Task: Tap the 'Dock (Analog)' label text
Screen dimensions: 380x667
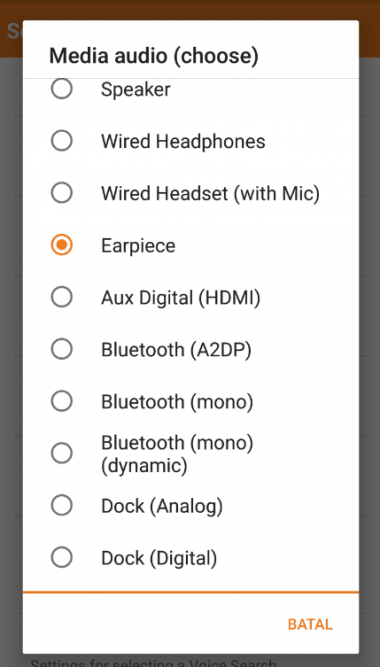Action: click(162, 506)
